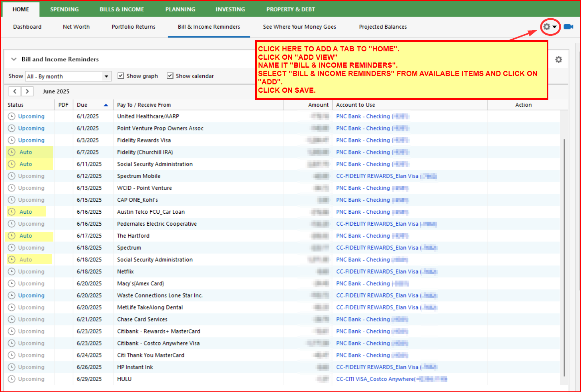
Task: Go to the previous month
Action: point(15,91)
